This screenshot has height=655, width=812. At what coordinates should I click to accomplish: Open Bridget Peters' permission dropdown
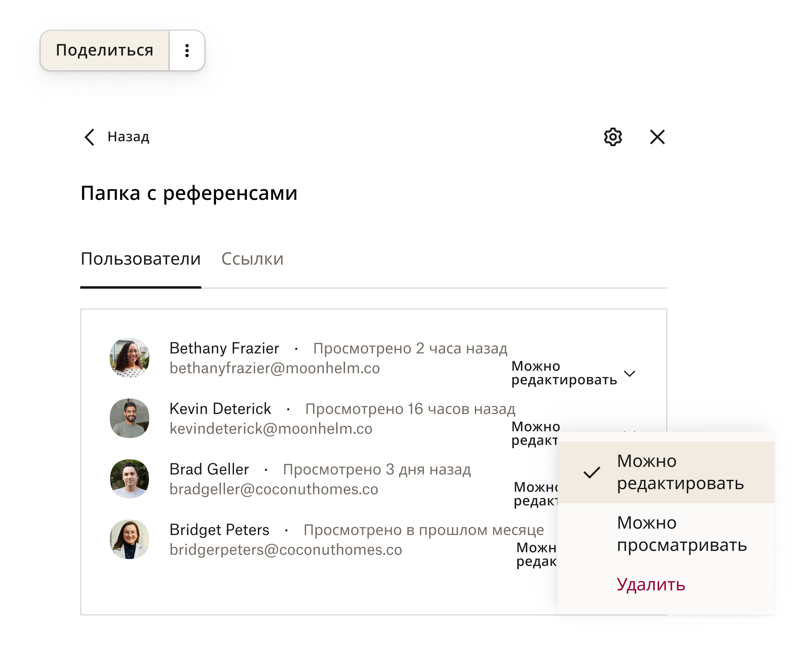(x=537, y=554)
